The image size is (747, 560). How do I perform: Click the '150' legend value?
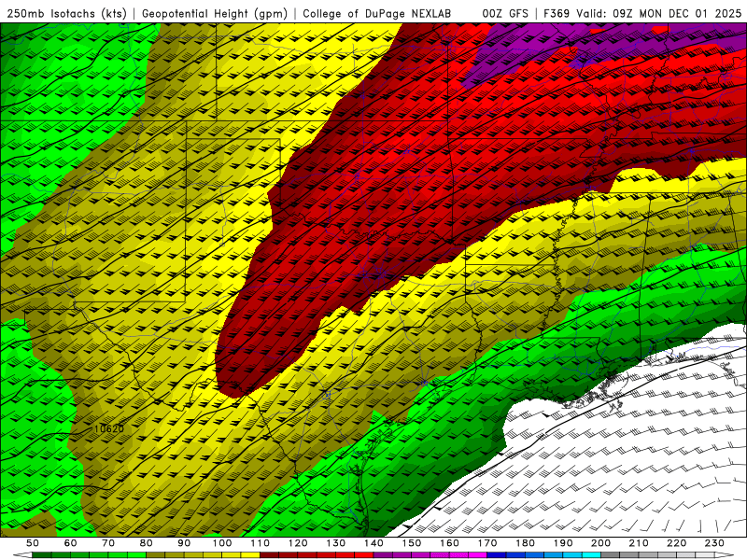412,543
